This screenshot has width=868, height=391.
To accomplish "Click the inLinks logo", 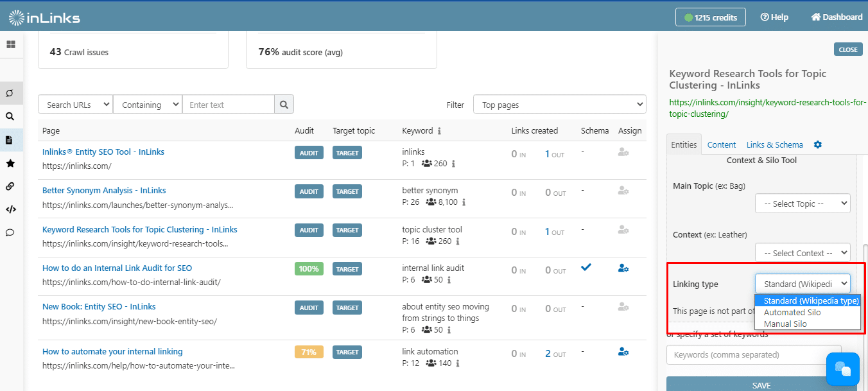I will pos(44,17).
